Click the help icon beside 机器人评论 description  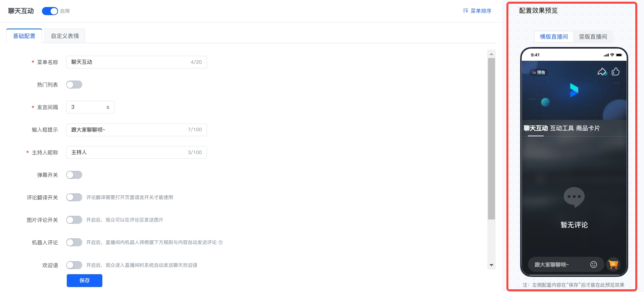pyautogui.click(x=220, y=242)
